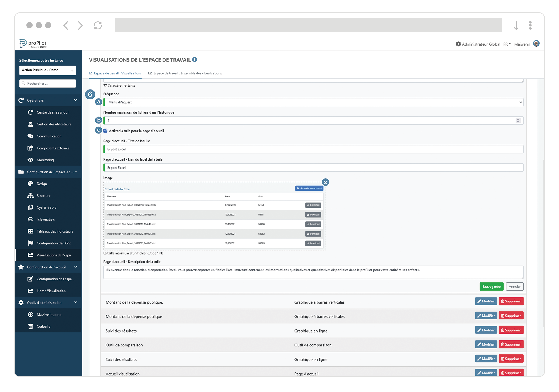Open the Action Publique - Demo instance selector
This screenshot has width=559, height=392.
point(47,70)
